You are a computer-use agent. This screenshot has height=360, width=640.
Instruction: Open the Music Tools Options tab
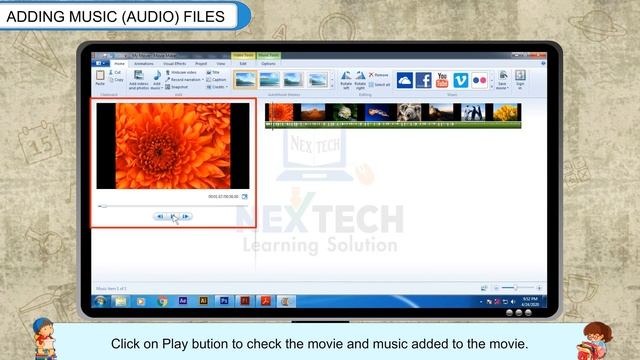268,64
